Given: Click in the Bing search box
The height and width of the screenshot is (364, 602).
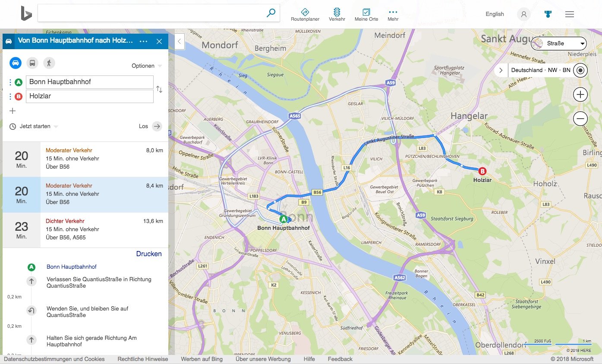Looking at the screenshot, I should [151, 13].
